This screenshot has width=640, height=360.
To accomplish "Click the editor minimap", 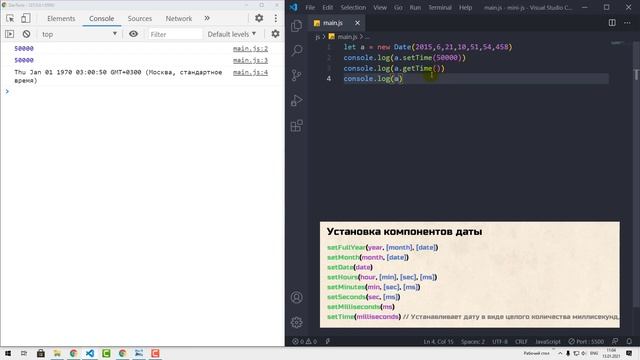I will tap(618, 43).
